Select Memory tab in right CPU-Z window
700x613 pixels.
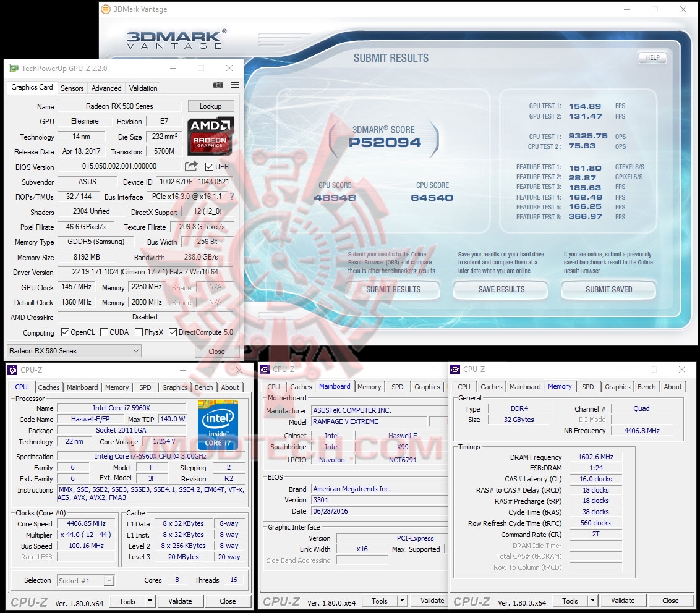click(560, 386)
